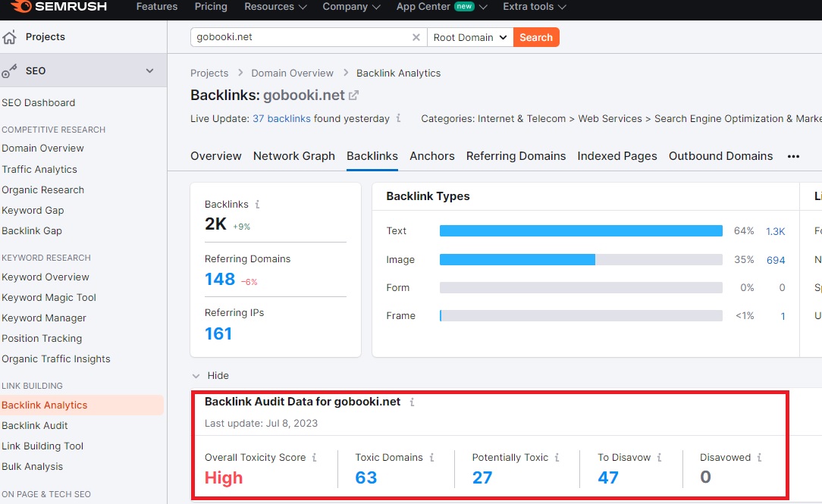Click the 694 Image backlinks count
Screen dimensions: 822x504
click(776, 261)
